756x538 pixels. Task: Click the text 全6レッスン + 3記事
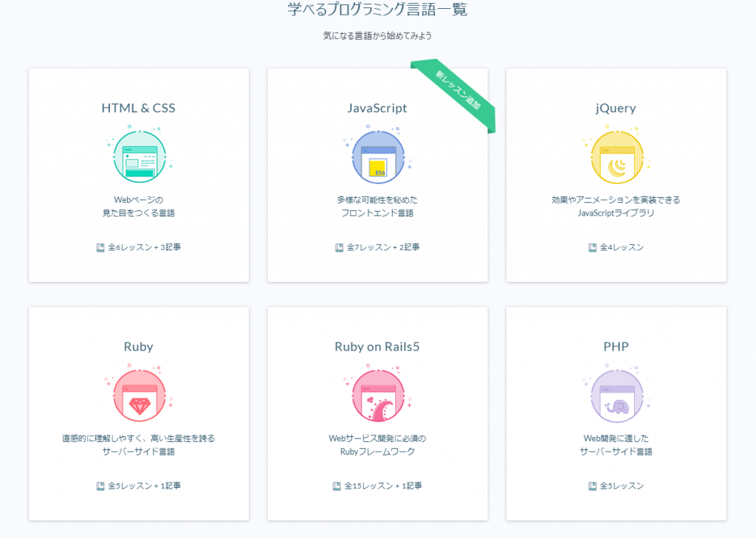[x=144, y=247]
